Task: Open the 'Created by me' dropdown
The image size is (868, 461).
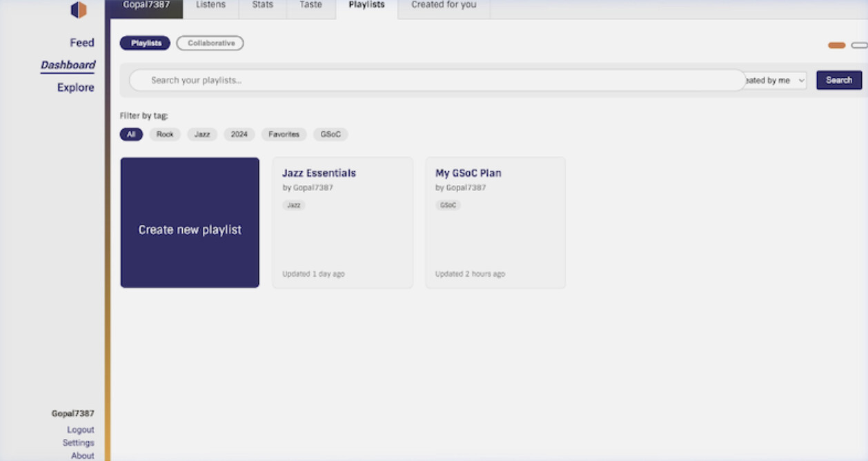Action: [775, 81]
